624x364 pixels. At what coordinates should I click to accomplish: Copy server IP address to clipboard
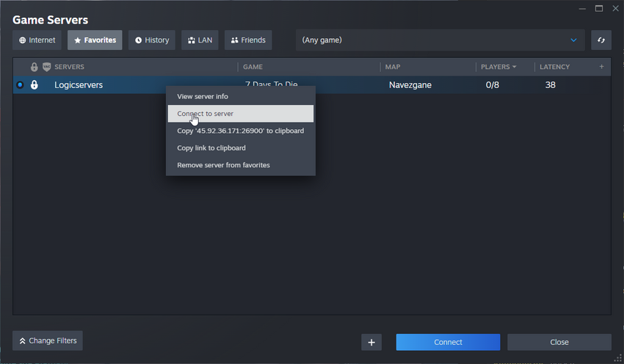[x=240, y=131]
